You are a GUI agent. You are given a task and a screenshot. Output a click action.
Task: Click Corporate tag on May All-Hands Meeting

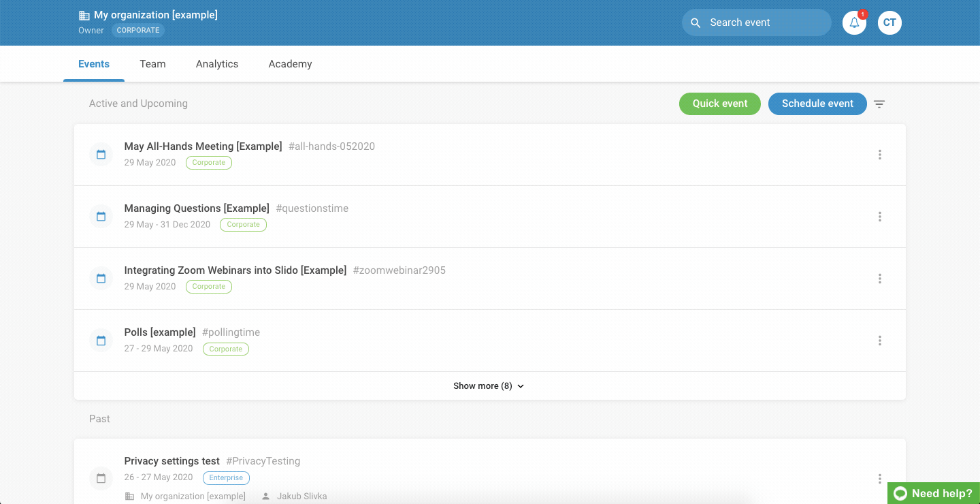pos(209,163)
